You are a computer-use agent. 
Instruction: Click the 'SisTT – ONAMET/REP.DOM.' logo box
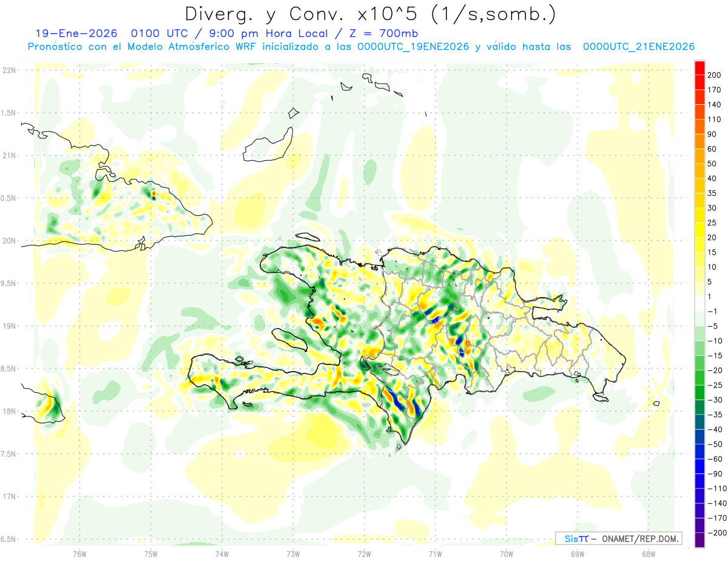click(618, 538)
